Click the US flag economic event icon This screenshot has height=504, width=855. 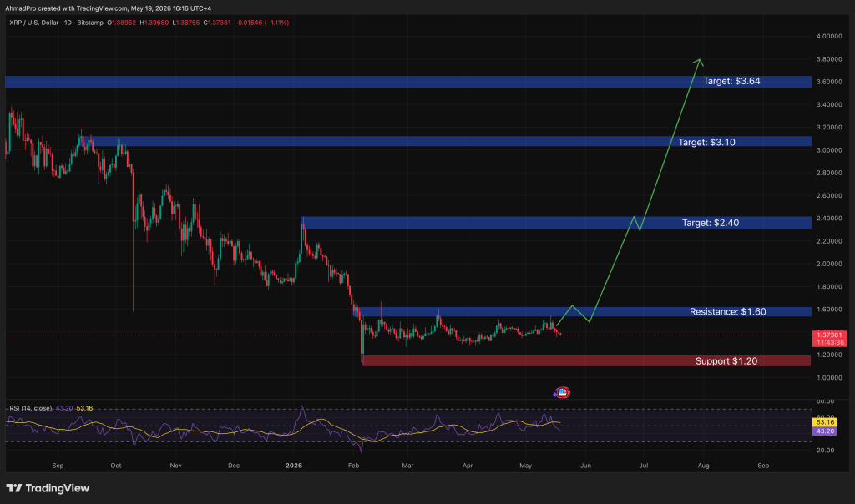click(563, 392)
